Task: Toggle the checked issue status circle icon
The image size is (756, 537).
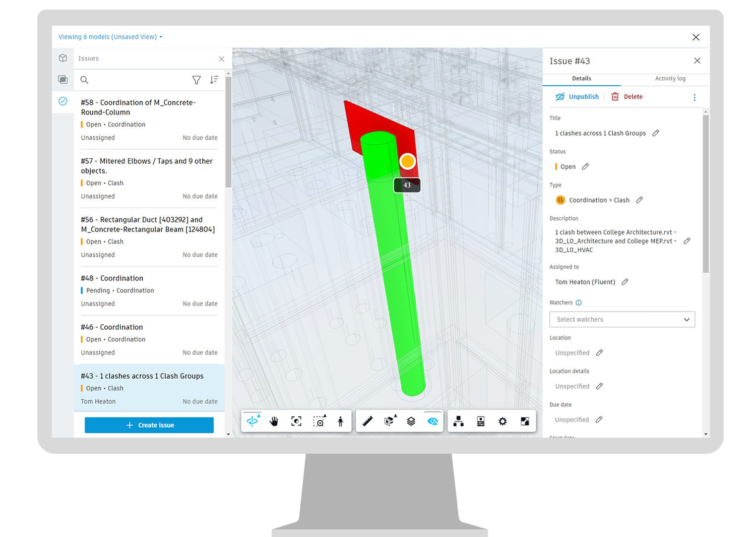Action: pyautogui.click(x=63, y=101)
